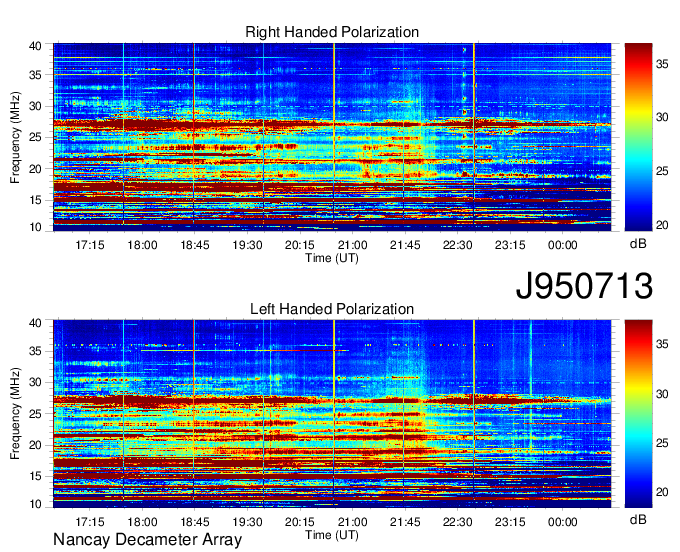Image resolution: width=680 pixels, height=552 pixels.
Task: Select "23:15" tick on left-handed plot time axis
Action: pyautogui.click(x=510, y=522)
